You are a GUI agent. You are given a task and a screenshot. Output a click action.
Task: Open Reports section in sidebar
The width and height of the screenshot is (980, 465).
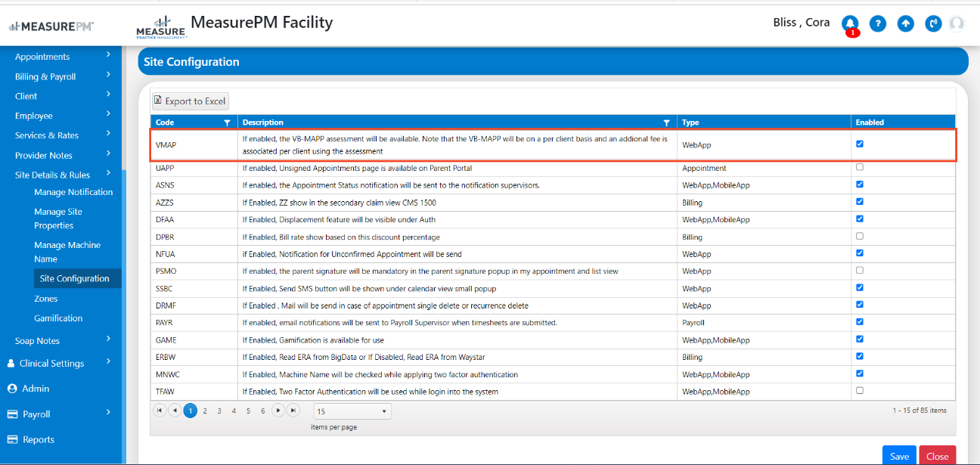pos(39,439)
